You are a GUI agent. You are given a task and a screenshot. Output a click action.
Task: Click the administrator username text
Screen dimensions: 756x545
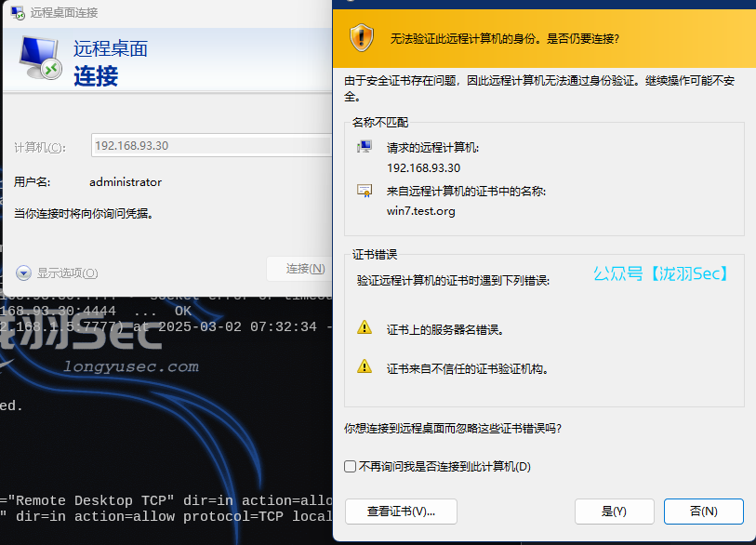click(x=126, y=182)
